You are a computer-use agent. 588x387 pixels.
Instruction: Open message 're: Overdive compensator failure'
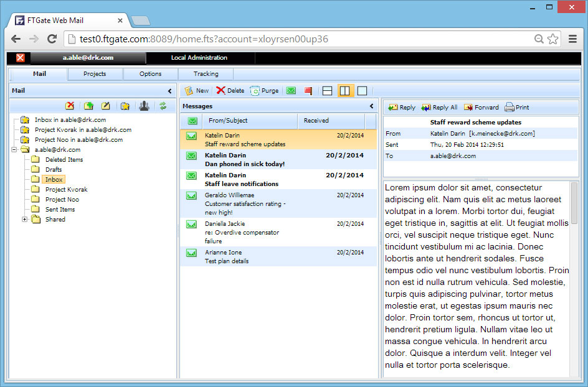(278, 232)
